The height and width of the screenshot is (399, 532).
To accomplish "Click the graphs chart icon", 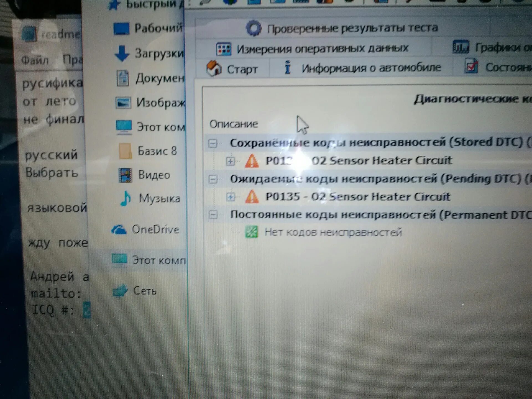I will coord(461,47).
